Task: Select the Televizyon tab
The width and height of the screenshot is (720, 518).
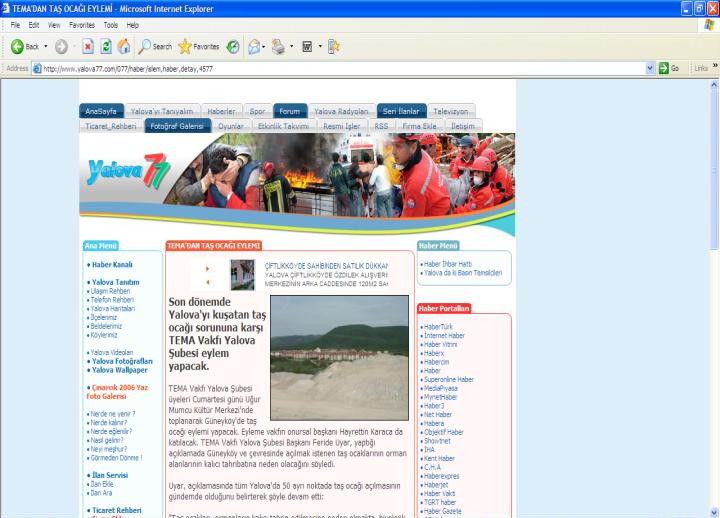Action: point(450,111)
